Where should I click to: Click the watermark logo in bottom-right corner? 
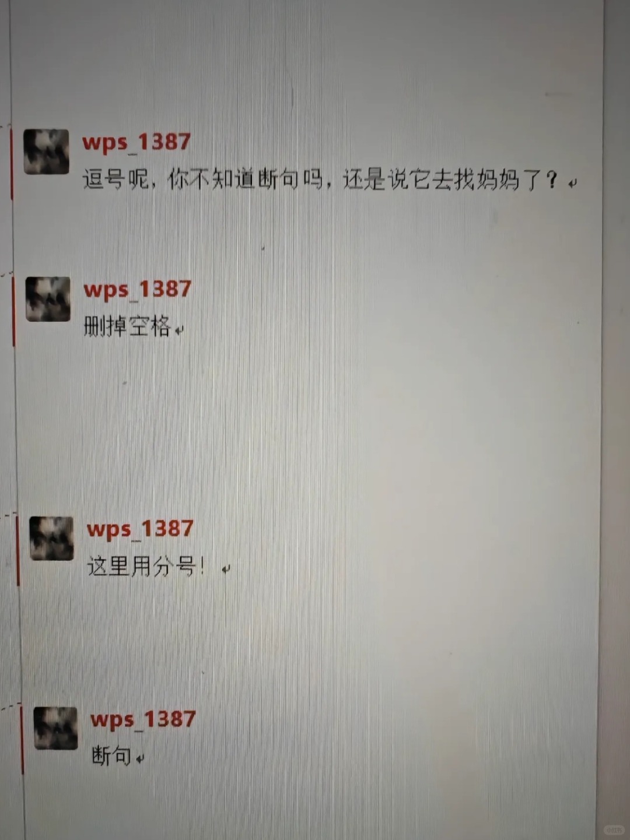613,830
